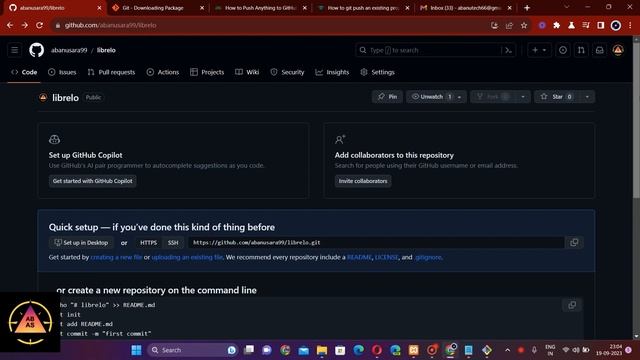The image size is (640, 360).
Task: Open the .gitignore link
Action: coord(428,257)
